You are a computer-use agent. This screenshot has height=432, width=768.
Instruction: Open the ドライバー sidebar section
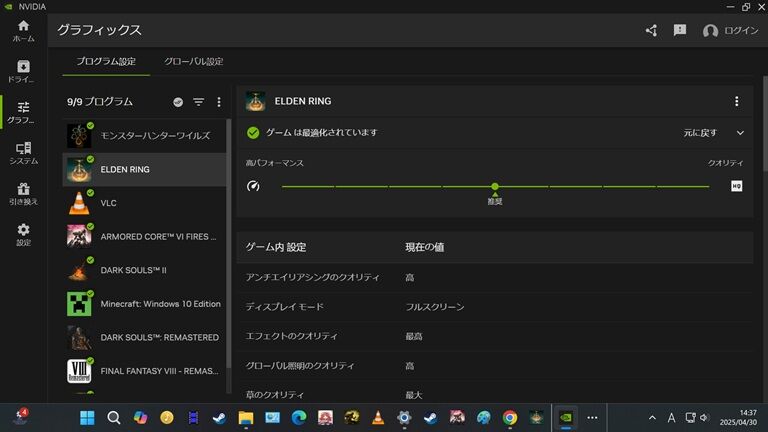[x=24, y=72]
